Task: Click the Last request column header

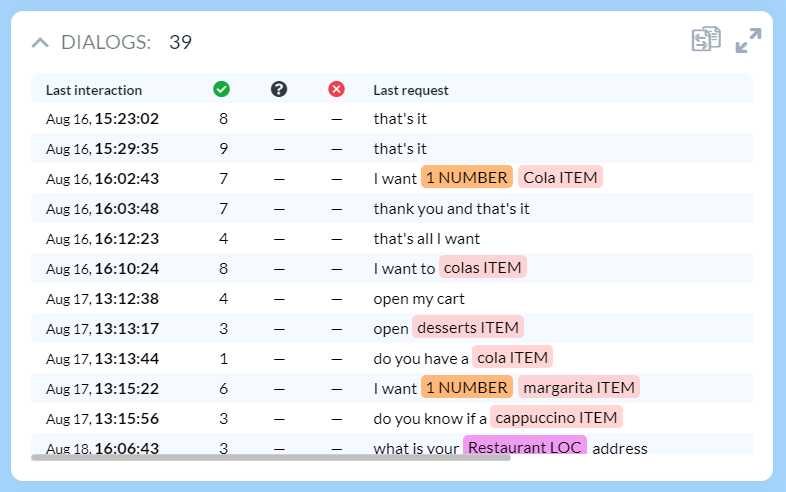Action: [411, 90]
